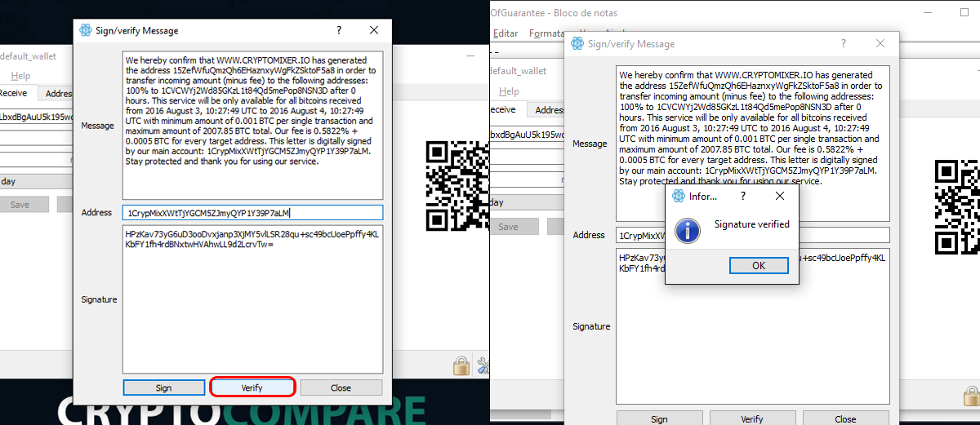This screenshot has width=980, height=425.
Task: Open the Formatar menu in Notepad
Action: (546, 33)
